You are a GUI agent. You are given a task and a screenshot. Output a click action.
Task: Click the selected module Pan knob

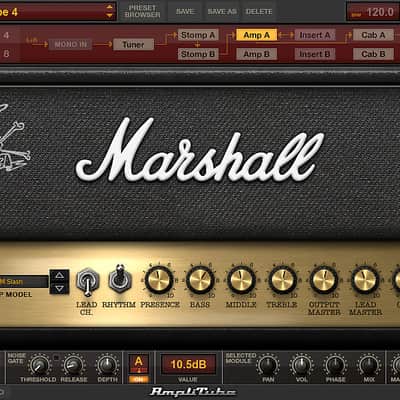click(268, 365)
